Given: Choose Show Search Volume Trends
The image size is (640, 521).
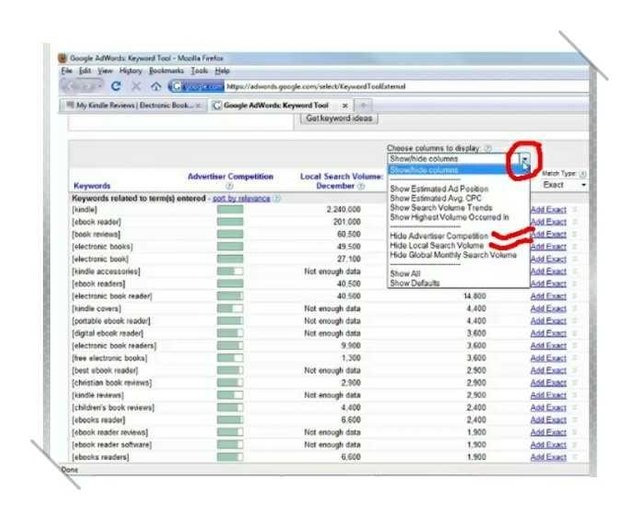Looking at the screenshot, I should [x=441, y=208].
